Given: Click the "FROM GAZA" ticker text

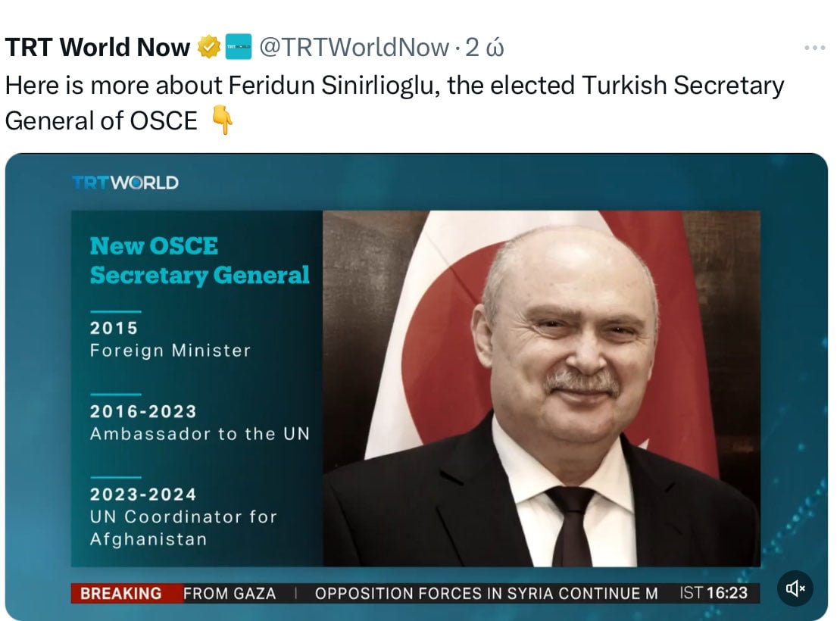Looking at the screenshot, I should tap(230, 593).
